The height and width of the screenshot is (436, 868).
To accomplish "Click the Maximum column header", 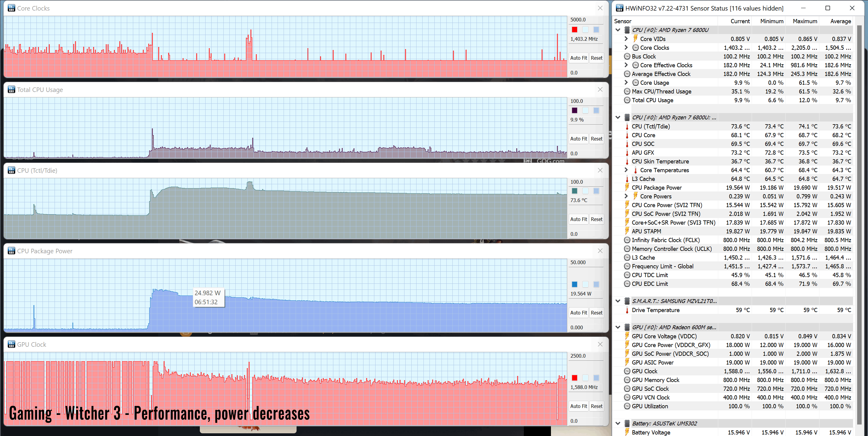I will click(802, 21).
